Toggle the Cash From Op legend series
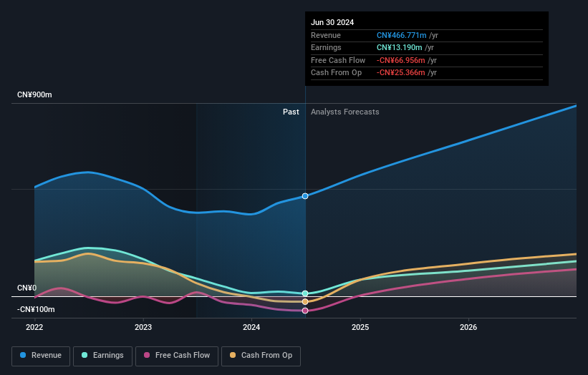The image size is (588, 375). (261, 356)
